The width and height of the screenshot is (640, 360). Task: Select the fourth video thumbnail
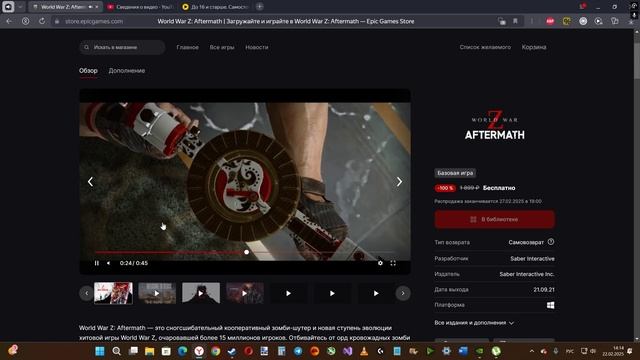245,293
